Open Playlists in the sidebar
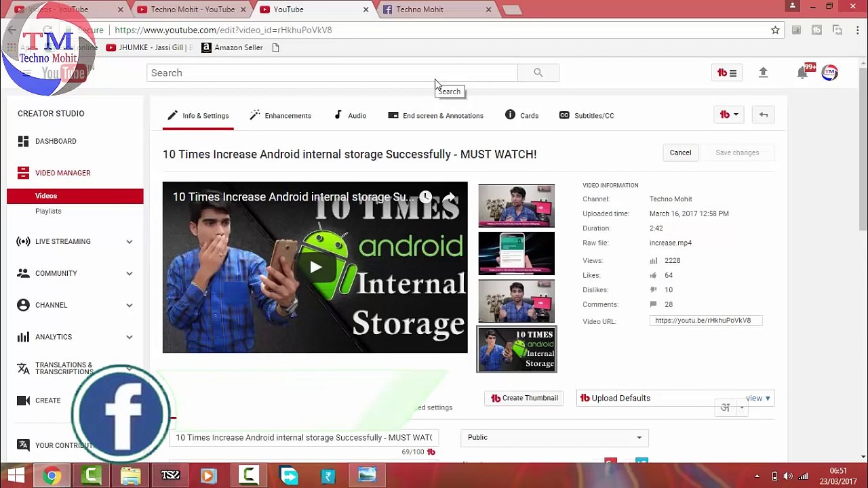The width and height of the screenshot is (868, 488). click(x=48, y=211)
